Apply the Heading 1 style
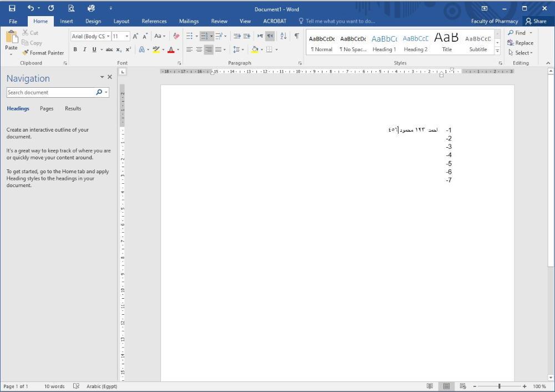 (384, 43)
